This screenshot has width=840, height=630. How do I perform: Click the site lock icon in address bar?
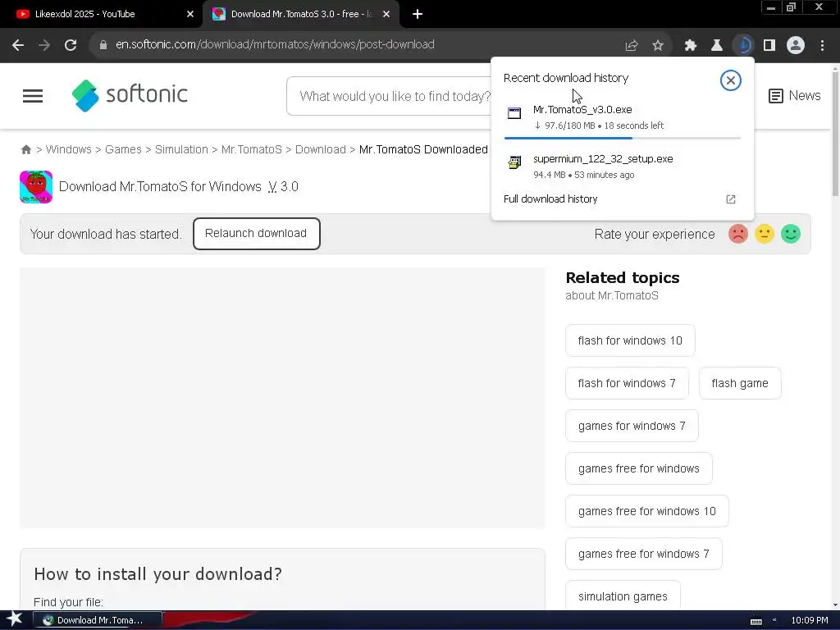(103, 45)
